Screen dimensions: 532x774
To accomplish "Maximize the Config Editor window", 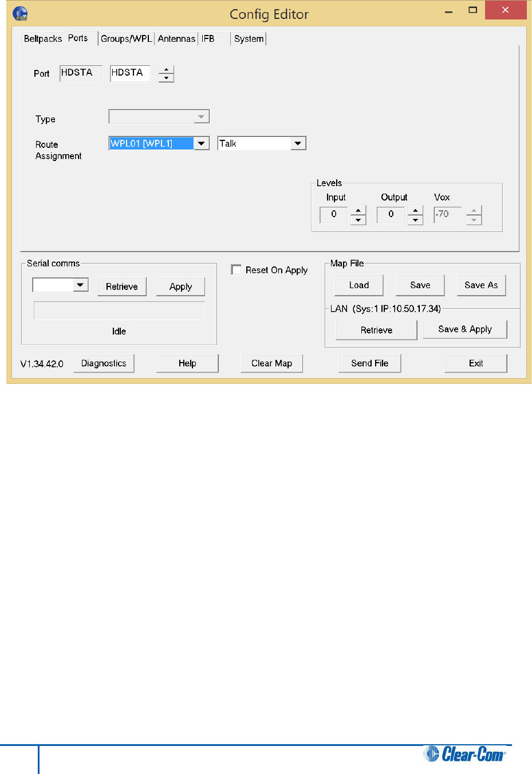I will point(472,10).
